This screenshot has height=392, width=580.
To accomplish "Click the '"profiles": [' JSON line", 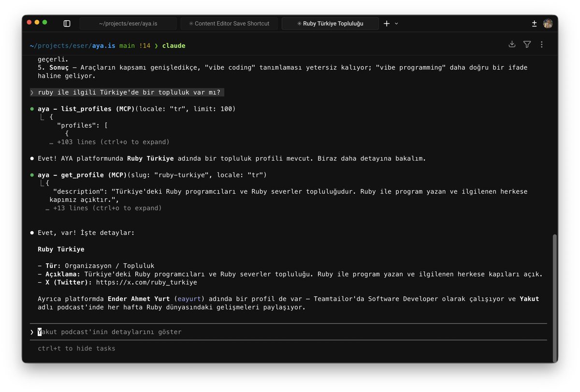I will tap(82, 125).
